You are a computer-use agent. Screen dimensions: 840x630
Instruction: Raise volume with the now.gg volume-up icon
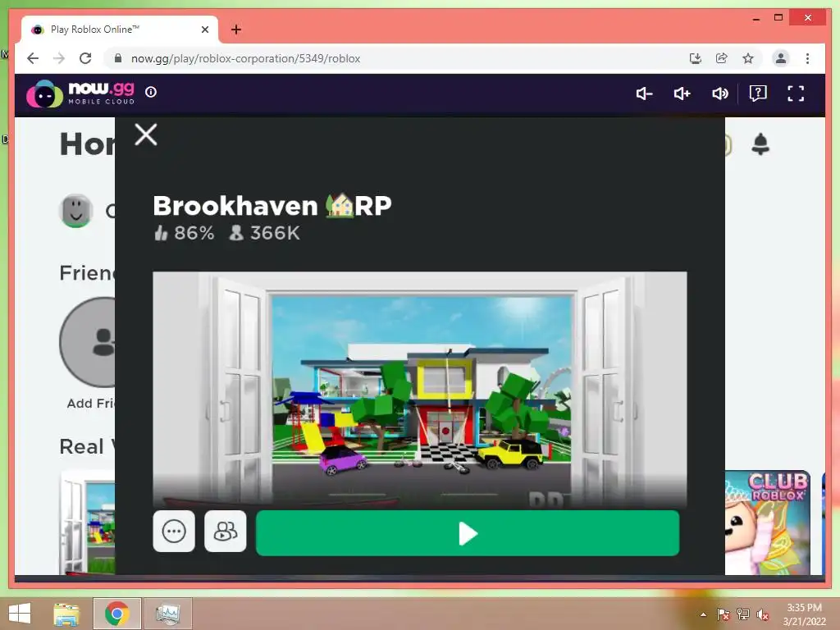[x=682, y=94]
